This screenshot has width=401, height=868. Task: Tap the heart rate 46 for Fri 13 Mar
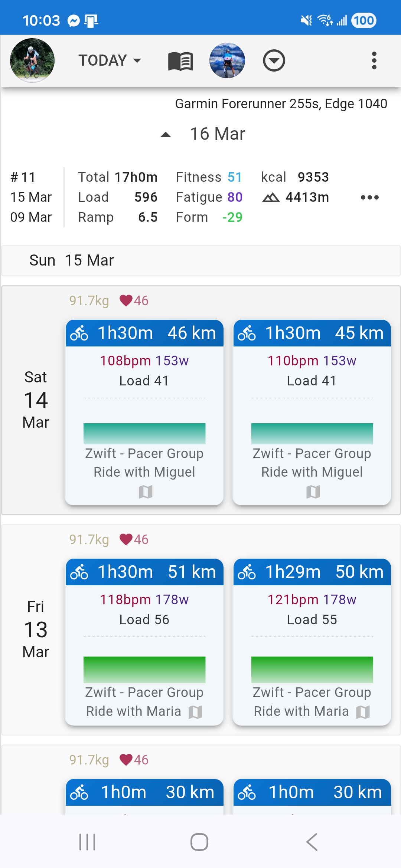point(134,539)
